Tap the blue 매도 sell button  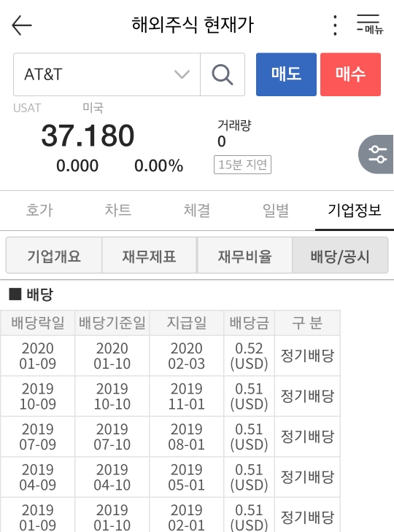[x=286, y=74]
